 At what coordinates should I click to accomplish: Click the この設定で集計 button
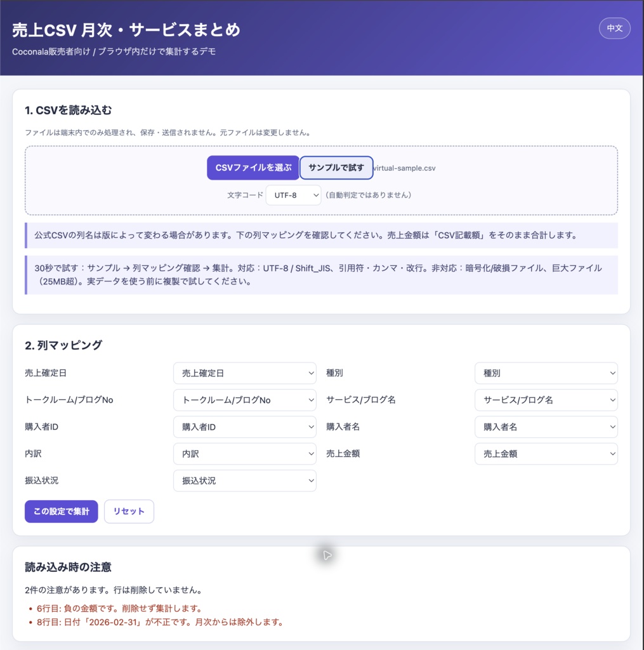[62, 512]
